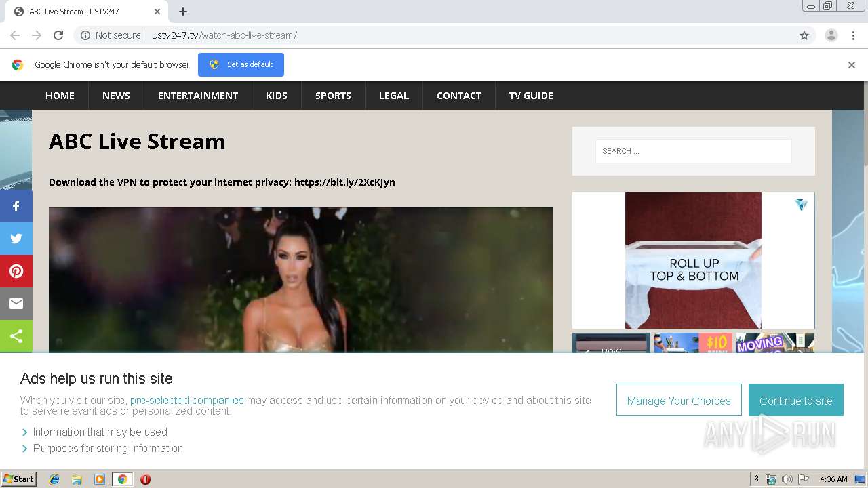Click the $10 ad thumbnail

tap(693, 343)
